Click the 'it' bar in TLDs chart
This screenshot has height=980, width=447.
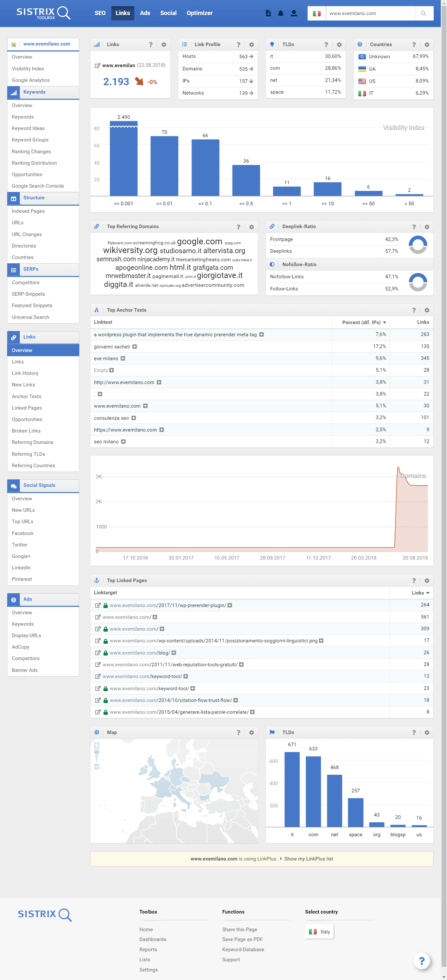point(292,789)
